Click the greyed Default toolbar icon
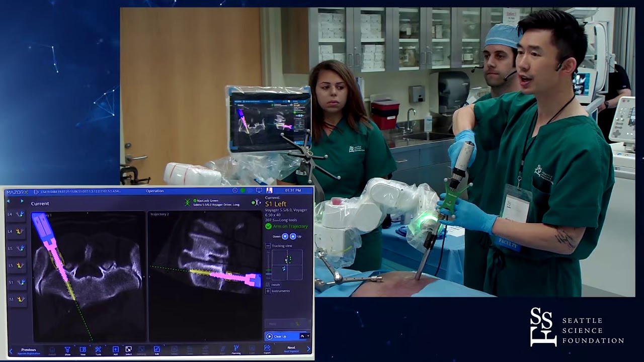Image resolution: width=644 pixels, height=362 pixels. click(x=52, y=350)
